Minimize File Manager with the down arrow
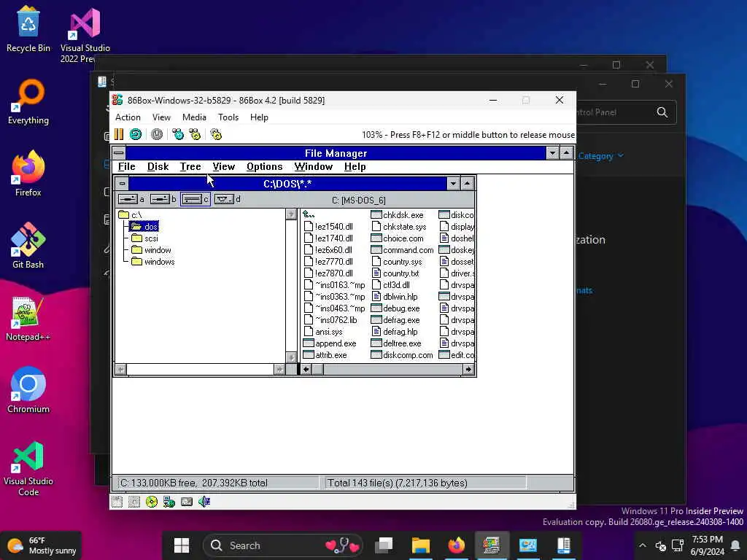This screenshot has width=747, height=560. (553, 153)
